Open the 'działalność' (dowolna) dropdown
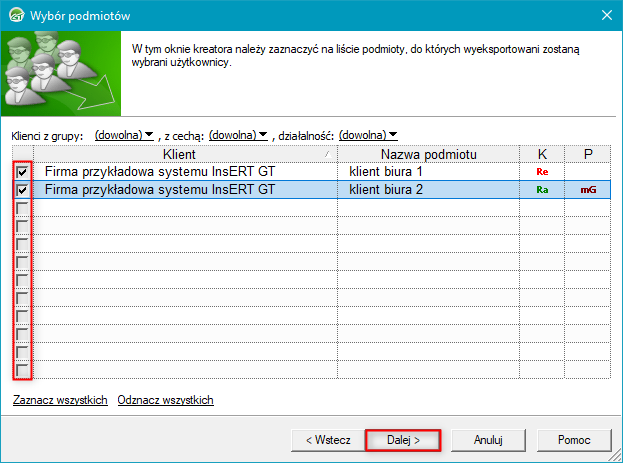Image resolution: width=623 pixels, height=463 pixels. [x=368, y=135]
